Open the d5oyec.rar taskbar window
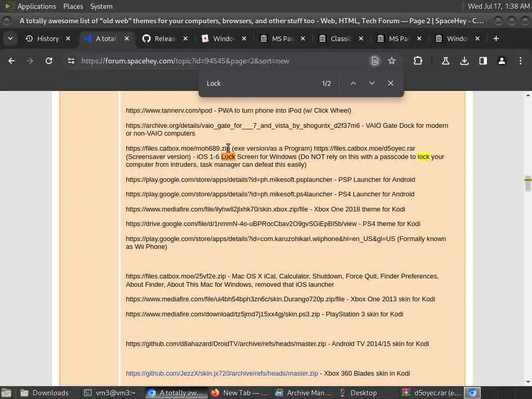Screen dimensions: 532x399 (x=431, y=393)
